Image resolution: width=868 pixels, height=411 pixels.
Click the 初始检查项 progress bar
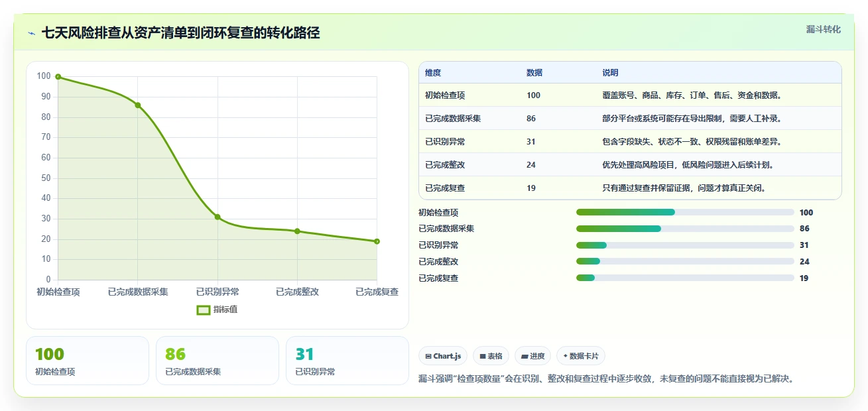[685, 212]
